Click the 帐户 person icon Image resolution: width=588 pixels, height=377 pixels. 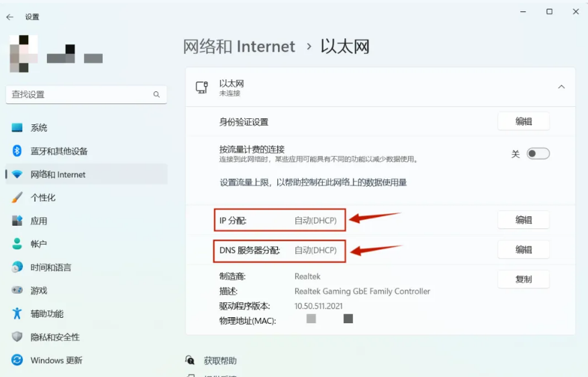[x=17, y=244]
